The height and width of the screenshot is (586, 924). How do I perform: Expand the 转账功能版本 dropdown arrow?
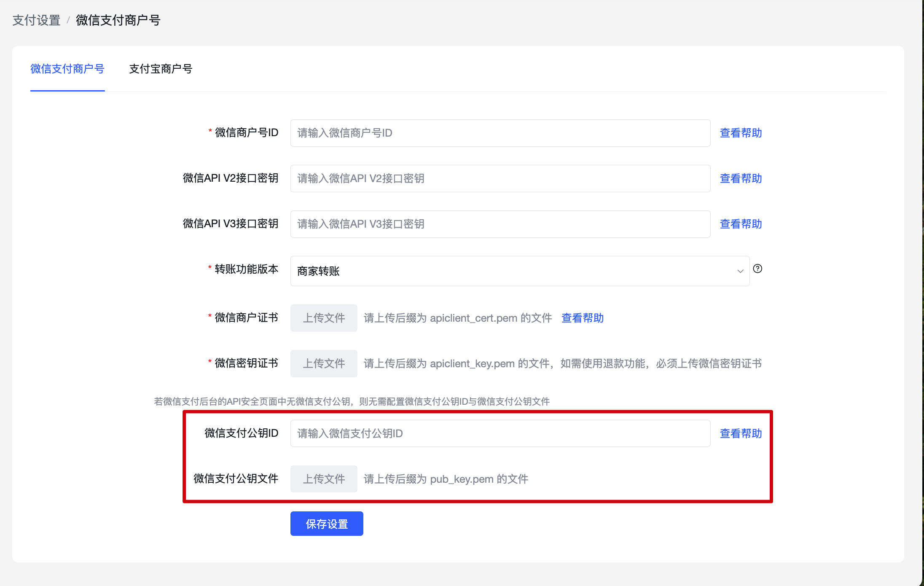(740, 271)
